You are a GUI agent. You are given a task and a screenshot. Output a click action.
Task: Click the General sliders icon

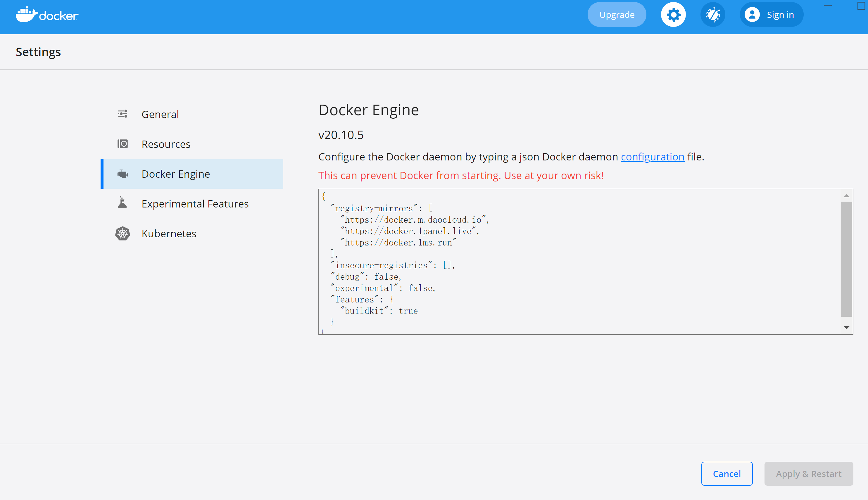click(x=122, y=114)
